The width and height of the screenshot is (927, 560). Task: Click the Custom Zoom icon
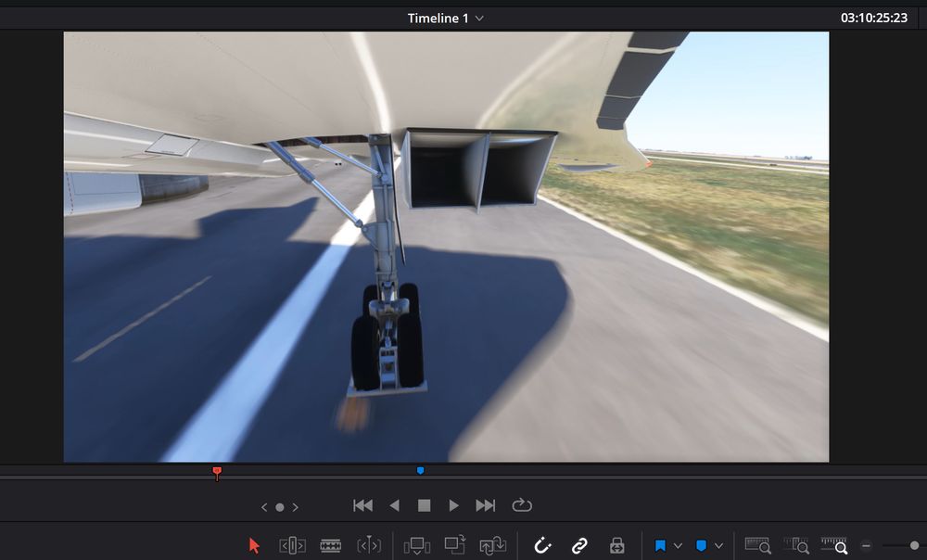[834, 545]
